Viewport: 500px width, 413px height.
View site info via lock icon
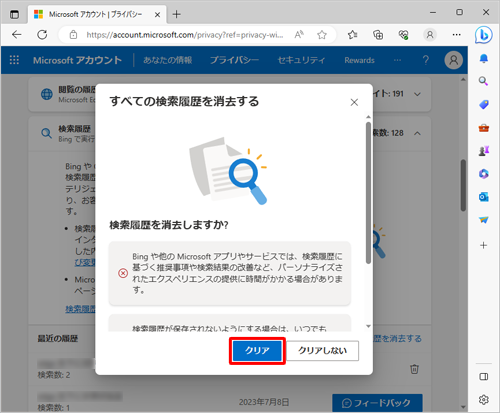[x=73, y=35]
